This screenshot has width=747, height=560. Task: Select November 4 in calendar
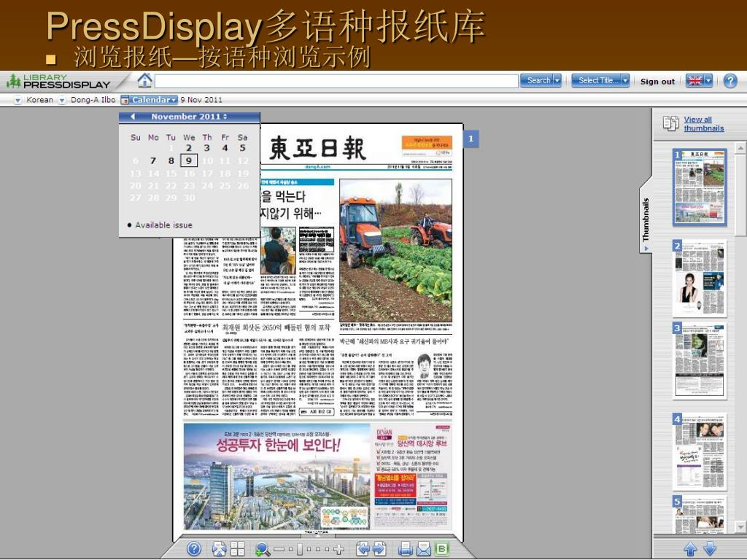click(225, 148)
